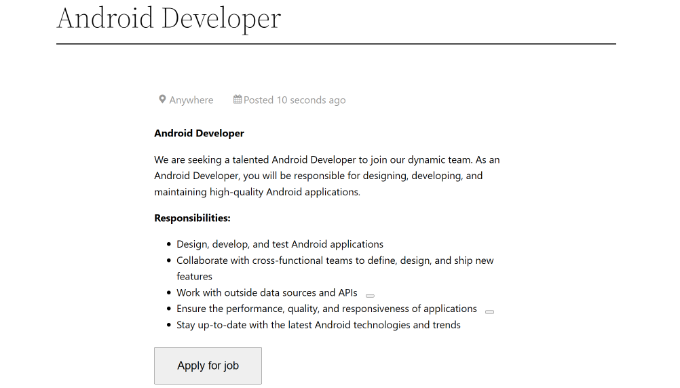Screen dimensions: 680x388
Task: Click the calendar icon beside Posted date
Action: coord(237,100)
